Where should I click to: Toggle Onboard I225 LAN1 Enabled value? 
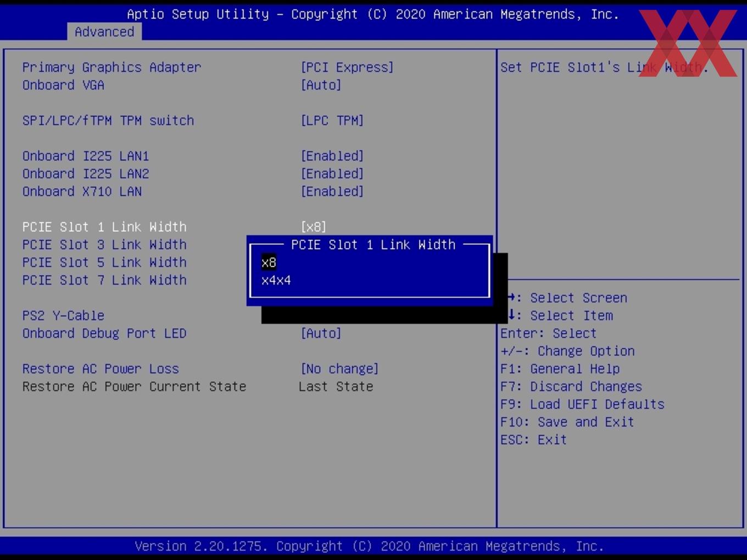click(332, 156)
